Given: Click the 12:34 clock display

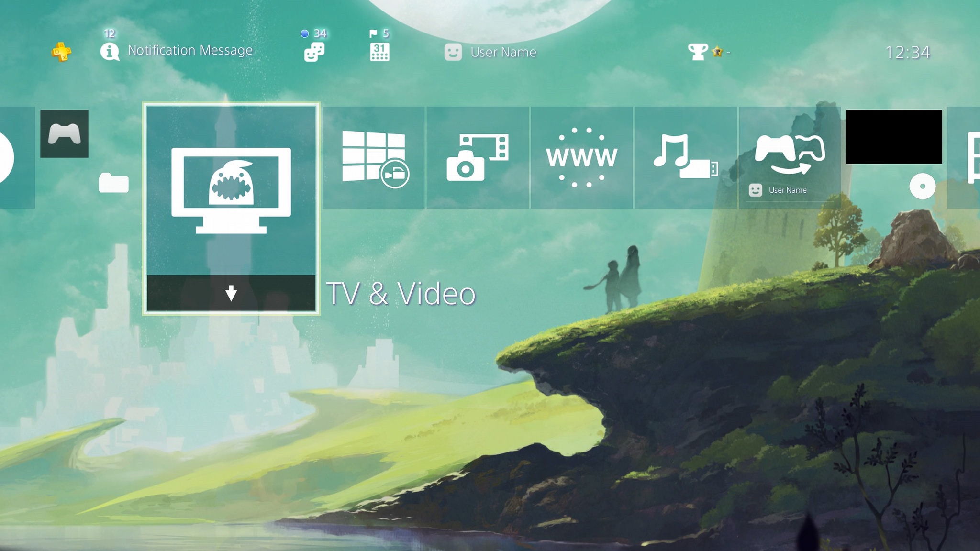Looking at the screenshot, I should pos(907,52).
